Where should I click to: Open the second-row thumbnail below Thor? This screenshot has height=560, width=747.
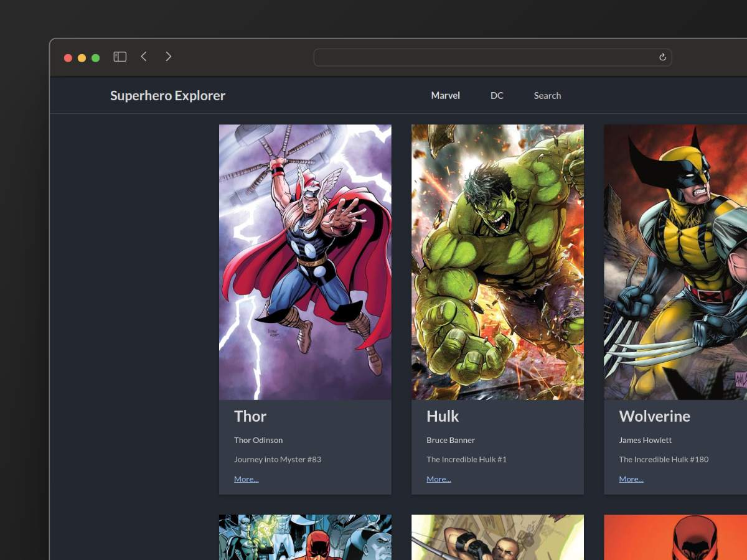(305, 537)
